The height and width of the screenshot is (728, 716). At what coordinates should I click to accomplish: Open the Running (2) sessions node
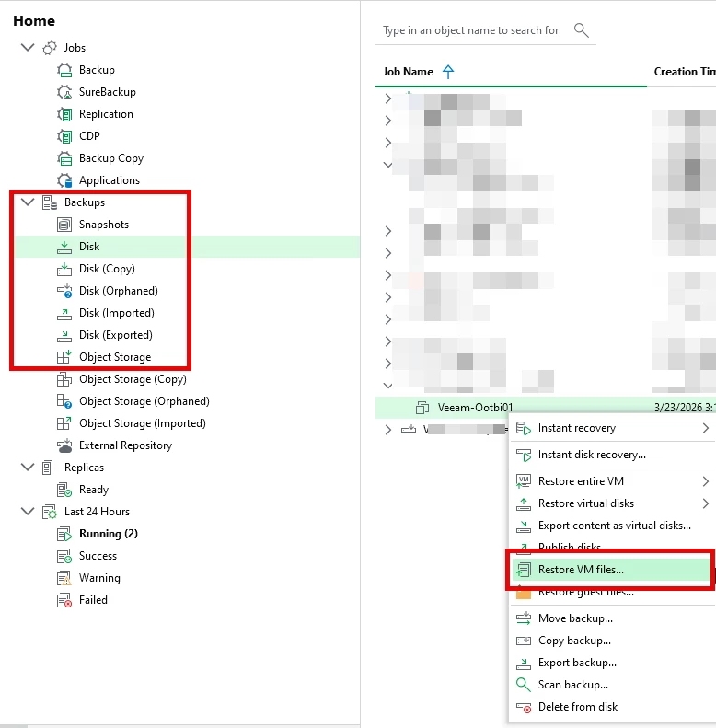(109, 534)
